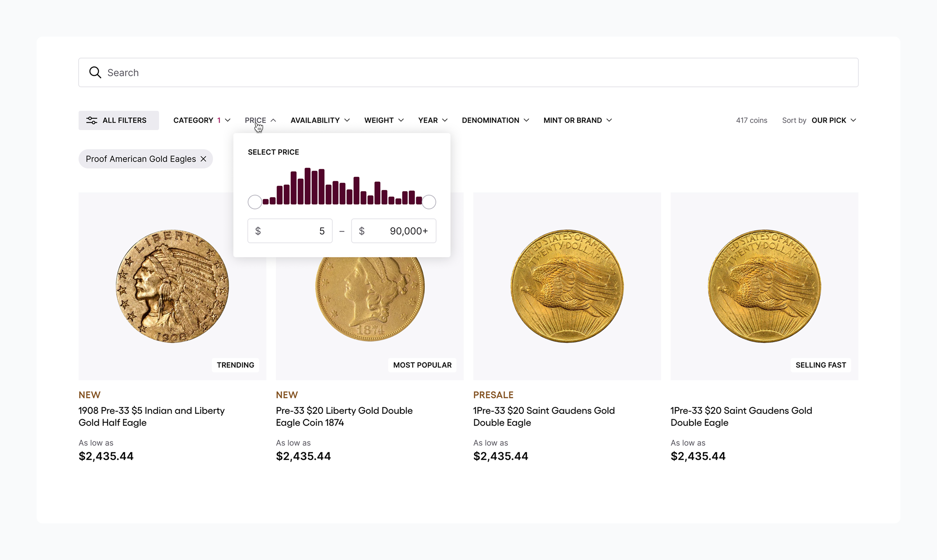This screenshot has width=937, height=560.
Task: Click the search magnifier icon
Action: click(95, 72)
